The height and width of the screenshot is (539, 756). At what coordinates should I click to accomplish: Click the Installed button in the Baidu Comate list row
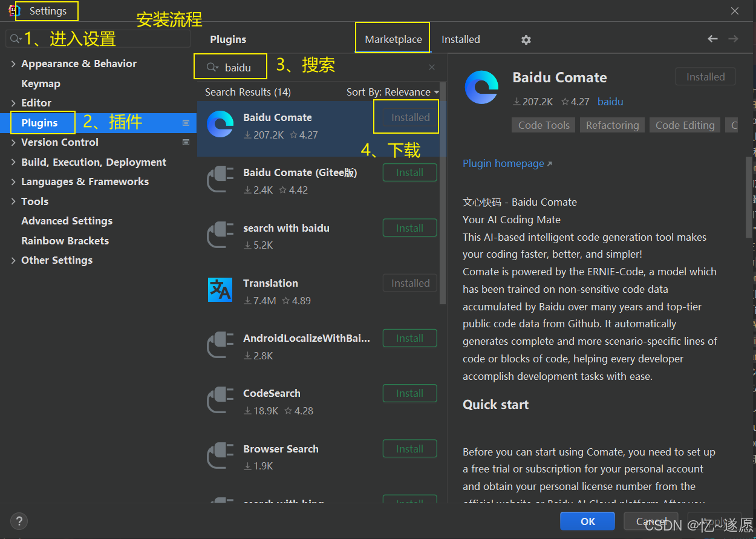click(x=410, y=117)
